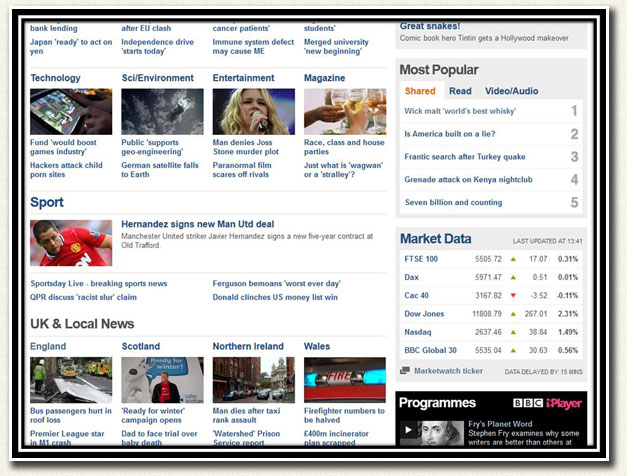
Task: Open the Sport section heading
Action: (x=47, y=202)
